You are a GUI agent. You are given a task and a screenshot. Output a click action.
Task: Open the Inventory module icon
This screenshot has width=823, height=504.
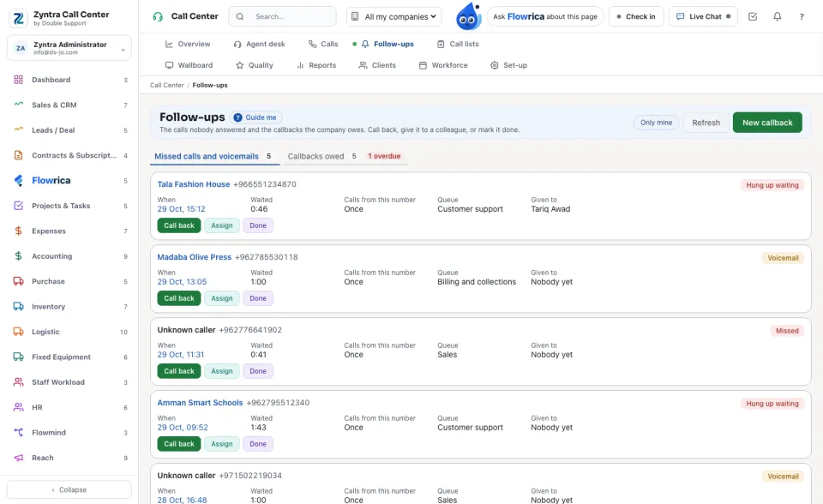tap(18, 307)
